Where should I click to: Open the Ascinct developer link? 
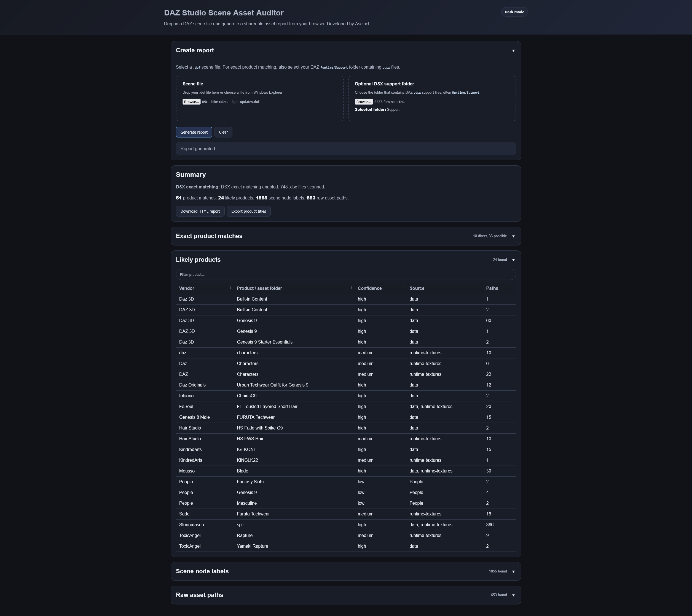tap(362, 24)
